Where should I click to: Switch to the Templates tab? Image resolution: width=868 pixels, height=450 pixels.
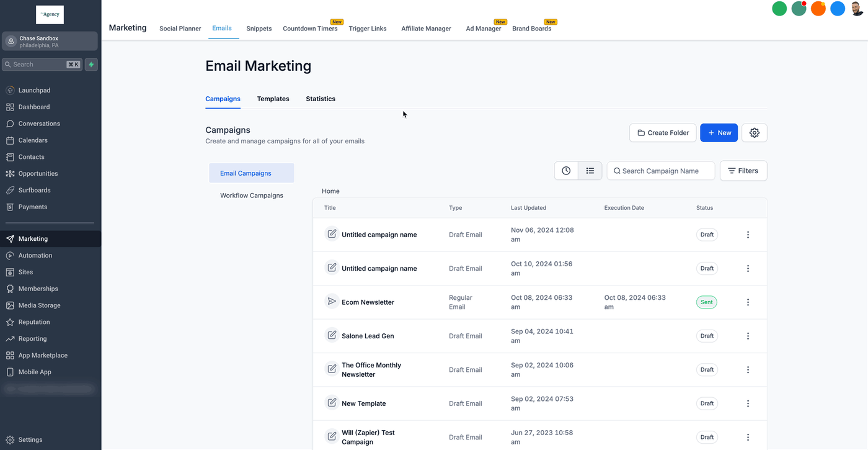pos(273,99)
